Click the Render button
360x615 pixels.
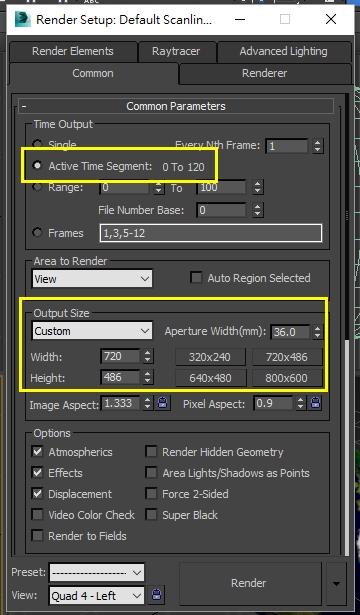pyautogui.click(x=249, y=583)
